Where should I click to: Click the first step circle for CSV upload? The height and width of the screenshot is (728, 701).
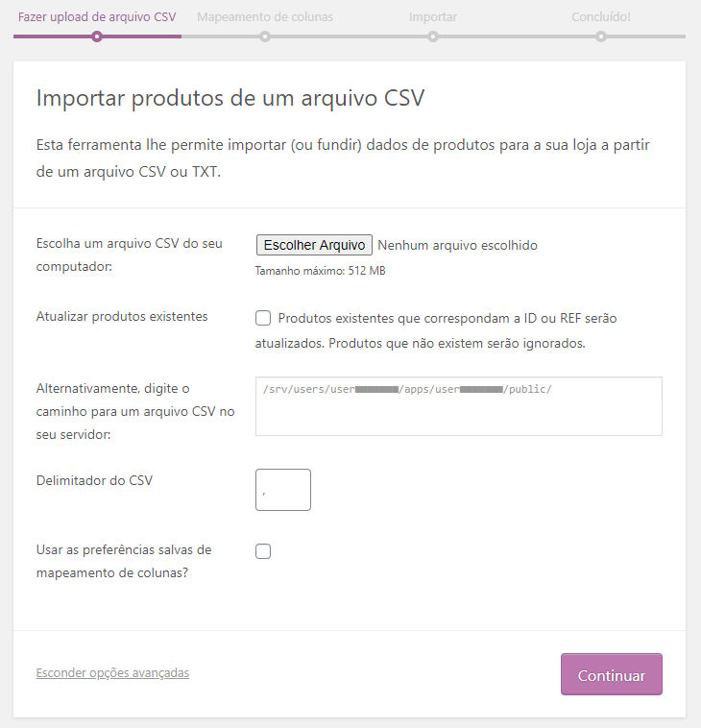tap(96, 36)
